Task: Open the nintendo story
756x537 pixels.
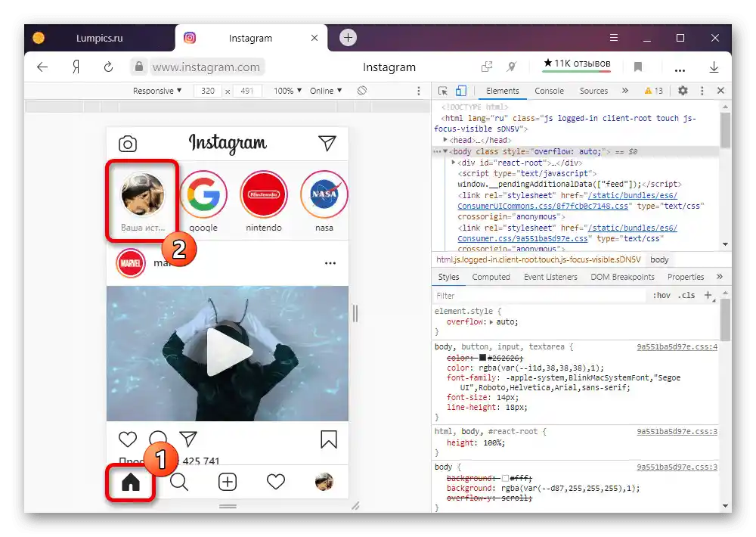Action: point(264,194)
